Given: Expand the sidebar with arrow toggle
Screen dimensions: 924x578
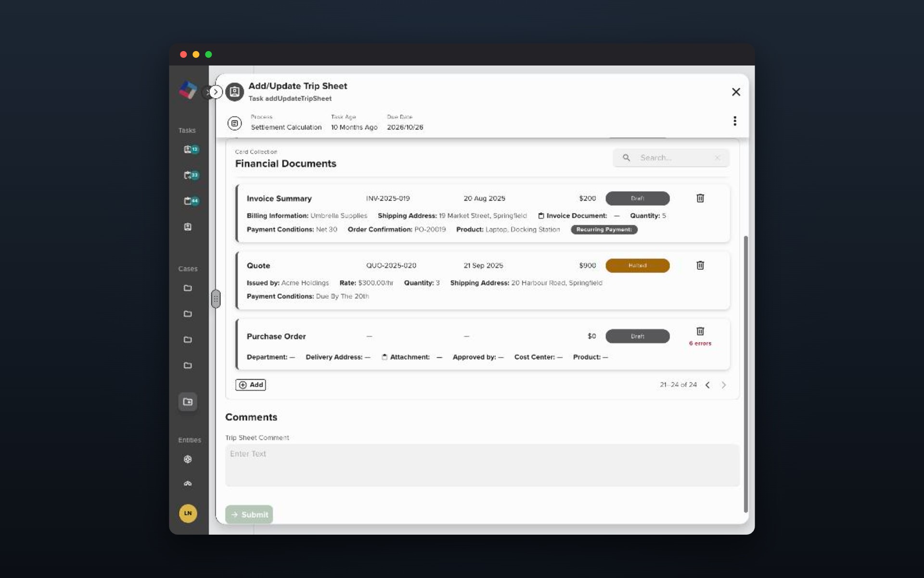Looking at the screenshot, I should (x=216, y=92).
